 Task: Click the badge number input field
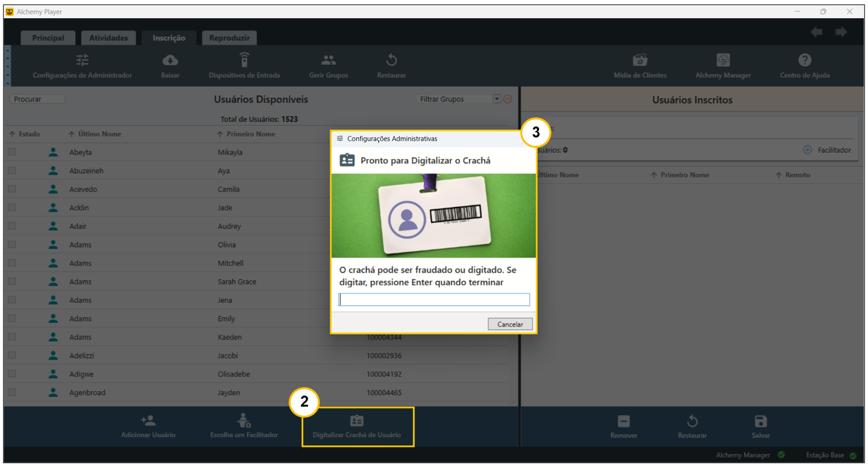(x=434, y=300)
